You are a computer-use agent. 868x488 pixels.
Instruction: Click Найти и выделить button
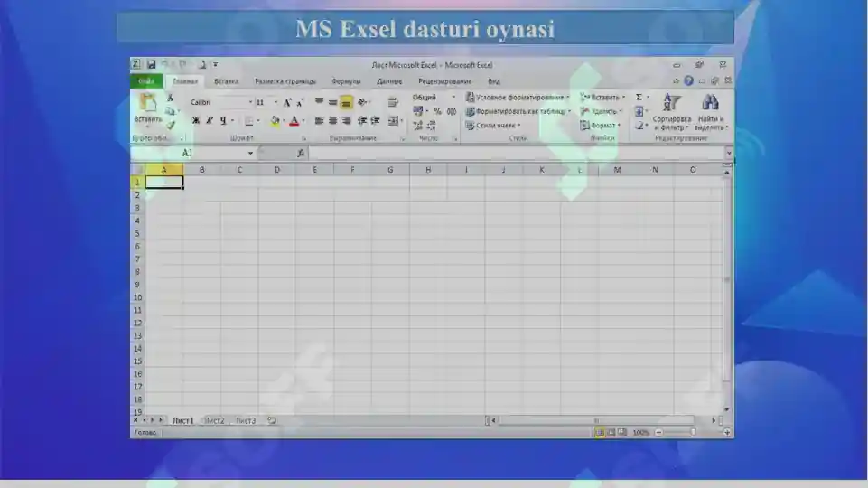click(711, 112)
